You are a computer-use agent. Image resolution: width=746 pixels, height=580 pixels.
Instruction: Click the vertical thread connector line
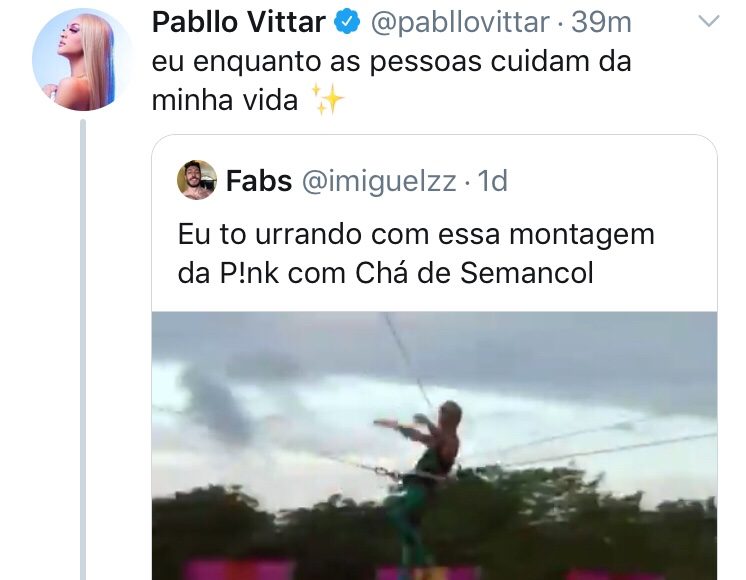[83, 350]
